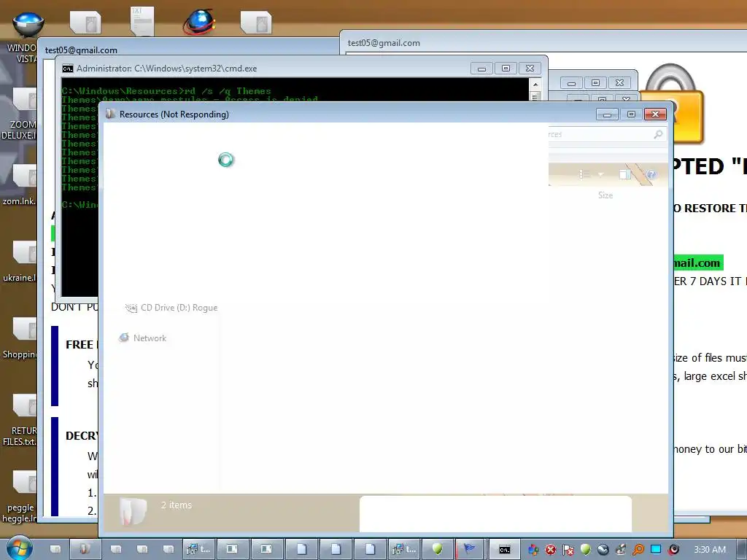Click the padlock image in ransom note window
The image size is (747, 560).
(671, 104)
